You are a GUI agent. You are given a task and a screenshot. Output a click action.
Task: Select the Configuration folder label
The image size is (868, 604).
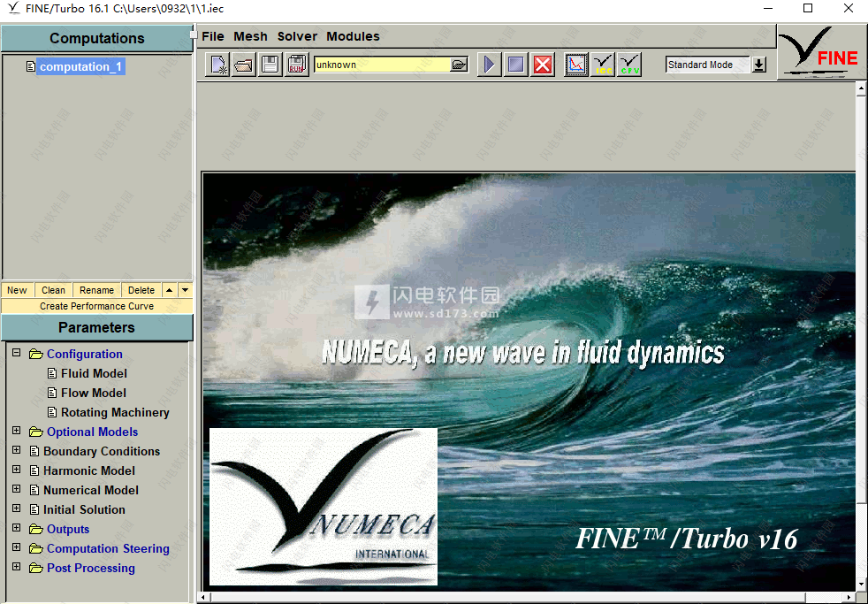pyautogui.click(x=84, y=354)
